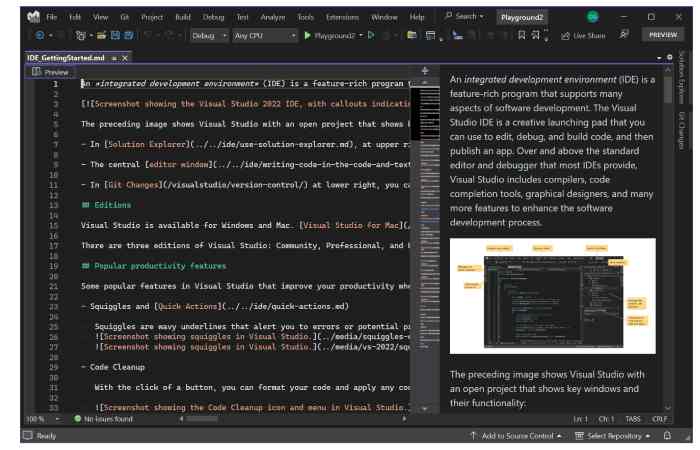The image size is (700, 450).
Task: Click the IDE screenshot thumbnail in the preview pane
Action: click(553, 296)
